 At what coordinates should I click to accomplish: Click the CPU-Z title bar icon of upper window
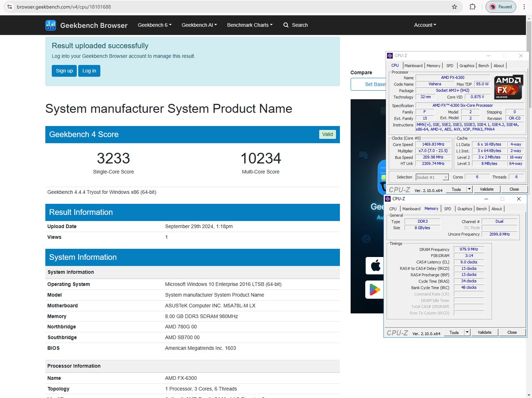click(x=390, y=56)
